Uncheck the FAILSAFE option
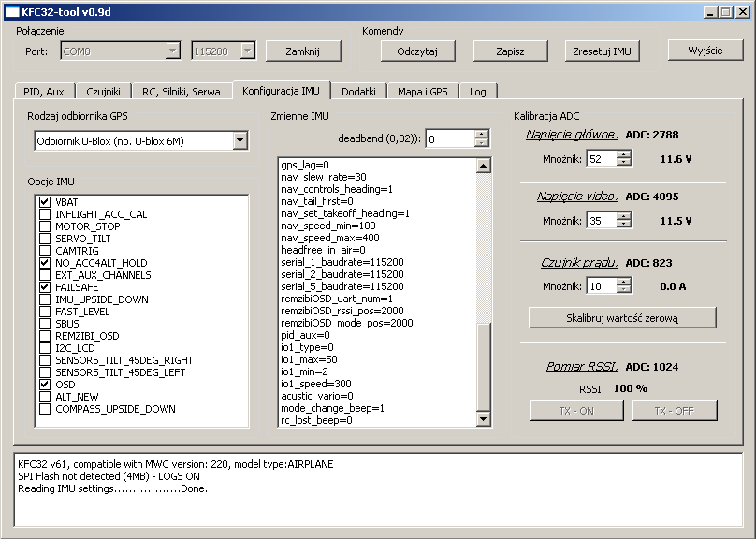Screen dimensions: 756x539 click(45, 287)
